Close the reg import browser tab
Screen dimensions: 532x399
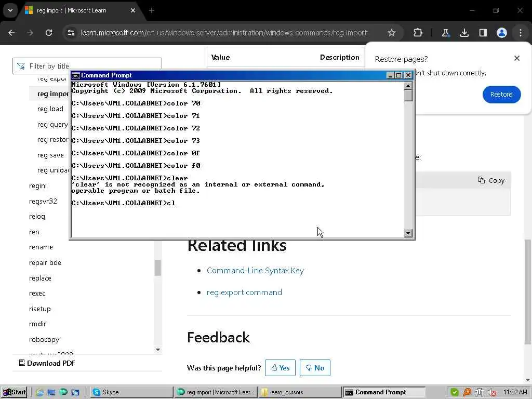click(133, 10)
